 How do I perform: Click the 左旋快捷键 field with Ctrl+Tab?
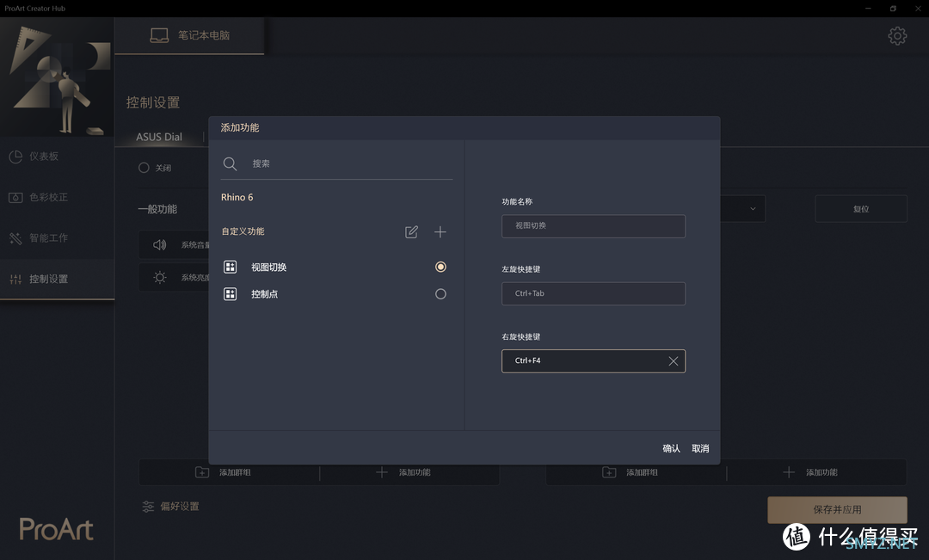593,293
